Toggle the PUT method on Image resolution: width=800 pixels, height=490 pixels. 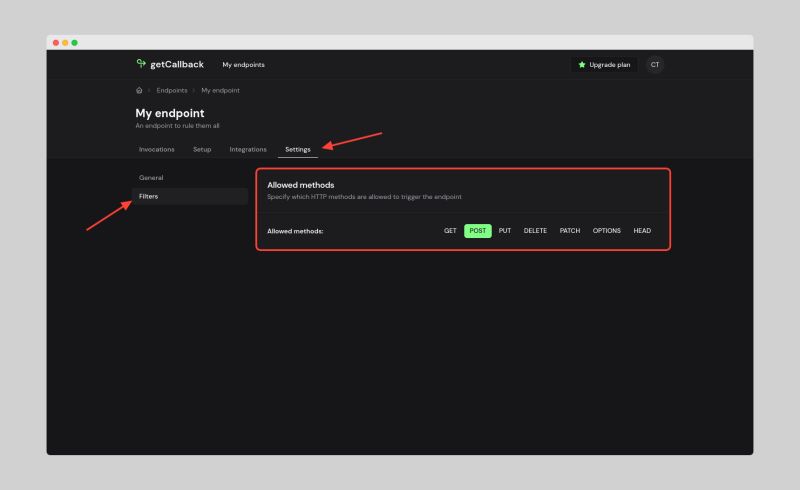pos(505,231)
